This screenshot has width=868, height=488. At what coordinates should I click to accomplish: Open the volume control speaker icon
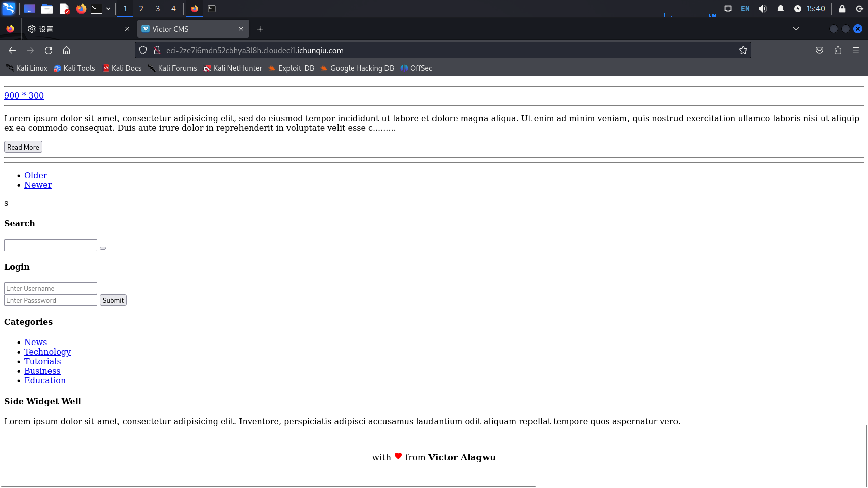point(763,9)
